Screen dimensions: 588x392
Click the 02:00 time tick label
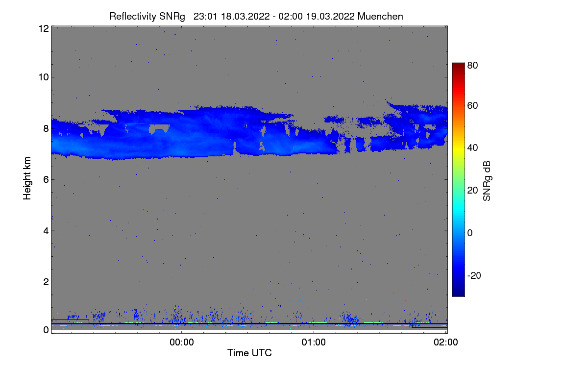[446, 343]
